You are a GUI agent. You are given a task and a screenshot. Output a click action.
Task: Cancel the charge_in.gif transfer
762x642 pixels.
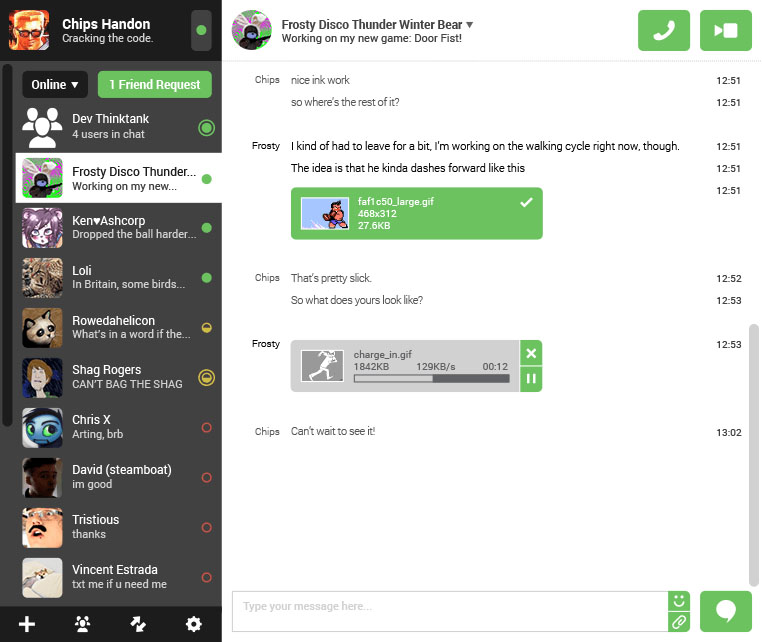[531, 353]
